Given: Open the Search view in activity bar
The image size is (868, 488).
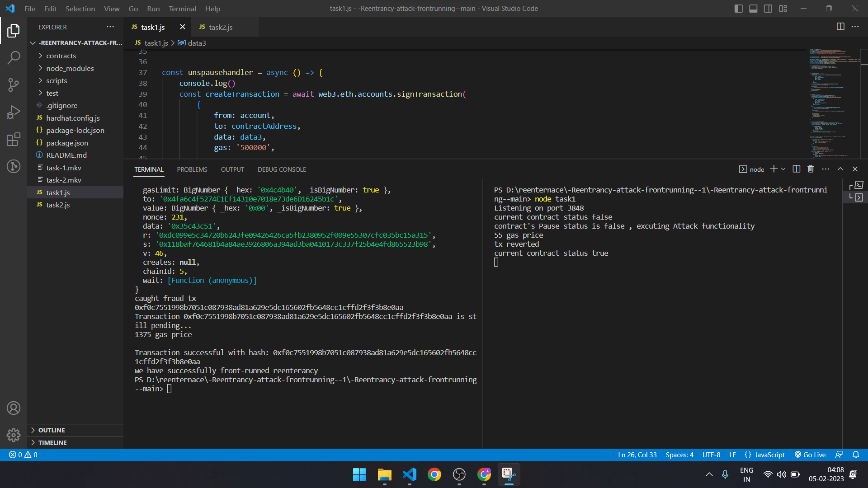Looking at the screenshot, I should click(14, 57).
